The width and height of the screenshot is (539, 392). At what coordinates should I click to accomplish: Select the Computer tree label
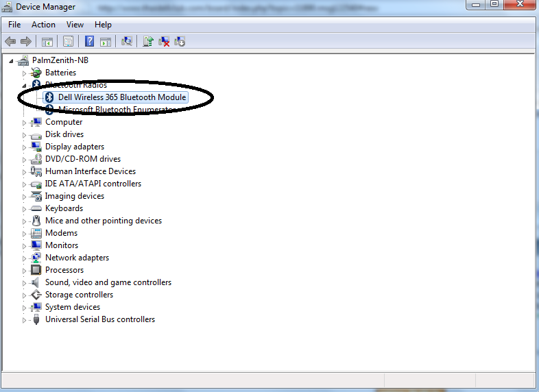(x=64, y=122)
